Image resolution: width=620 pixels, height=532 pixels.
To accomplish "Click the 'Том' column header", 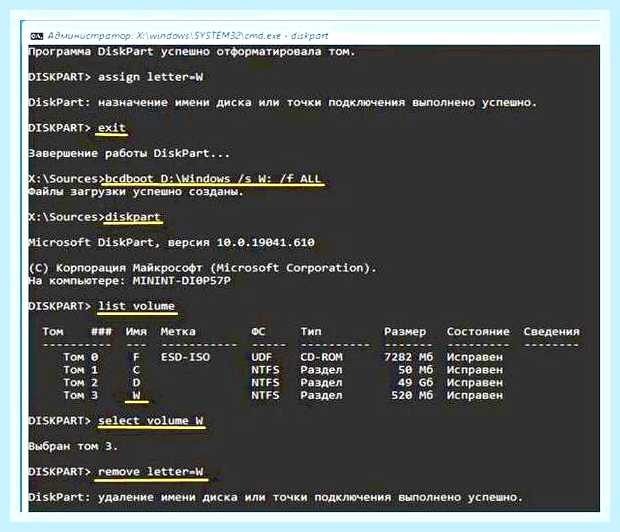I will click(x=53, y=331).
